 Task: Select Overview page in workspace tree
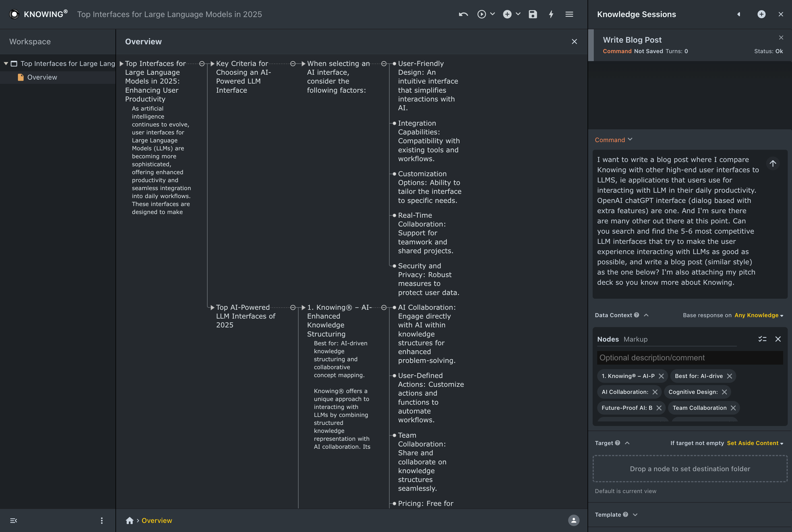point(42,77)
